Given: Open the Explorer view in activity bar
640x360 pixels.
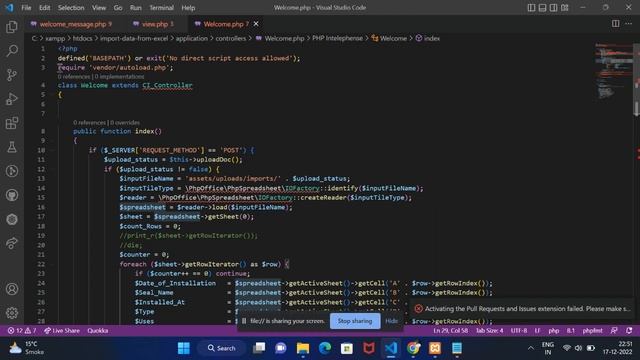Looking at the screenshot, I should click(x=12, y=27).
